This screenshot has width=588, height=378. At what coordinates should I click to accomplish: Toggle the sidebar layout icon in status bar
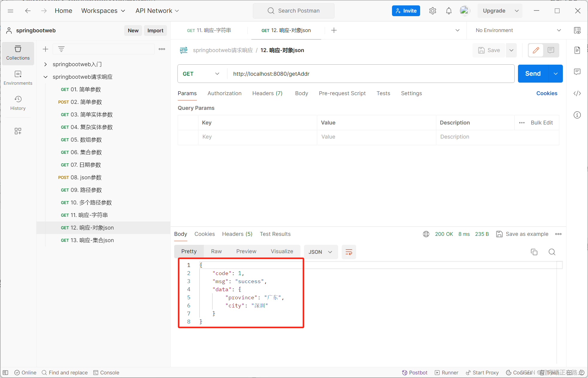click(x=5, y=373)
